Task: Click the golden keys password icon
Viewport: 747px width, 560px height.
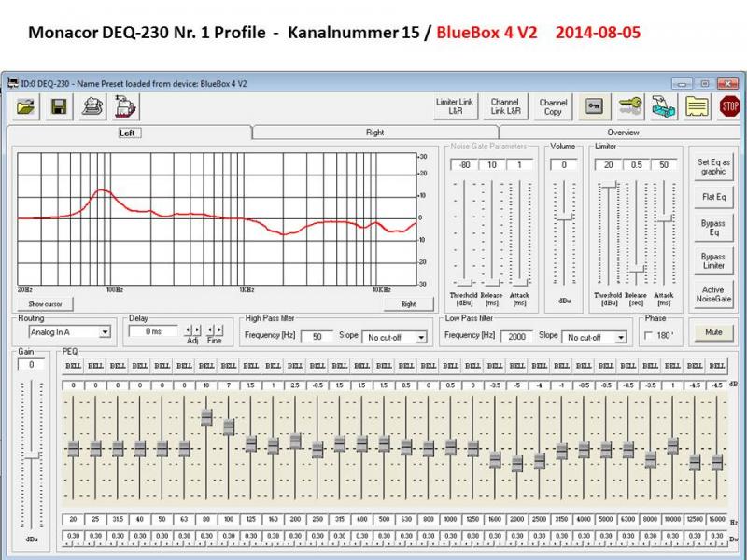Action: [629, 106]
